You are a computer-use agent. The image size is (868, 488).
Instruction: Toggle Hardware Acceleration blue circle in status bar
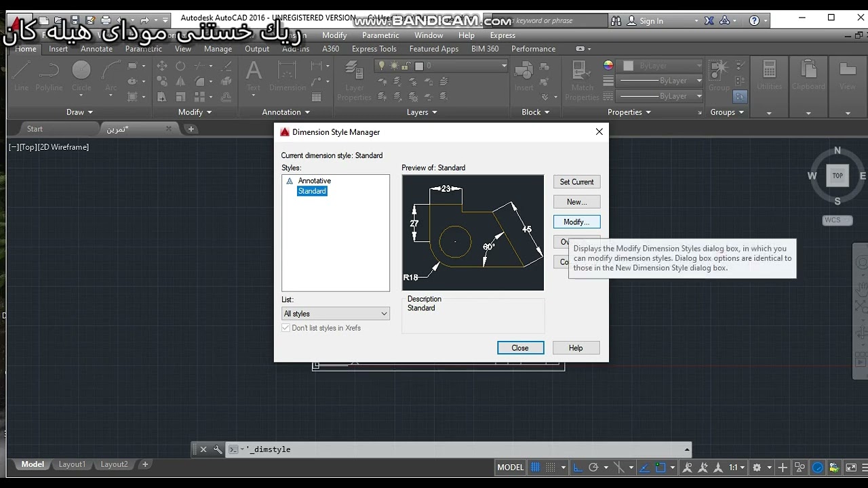(x=818, y=467)
